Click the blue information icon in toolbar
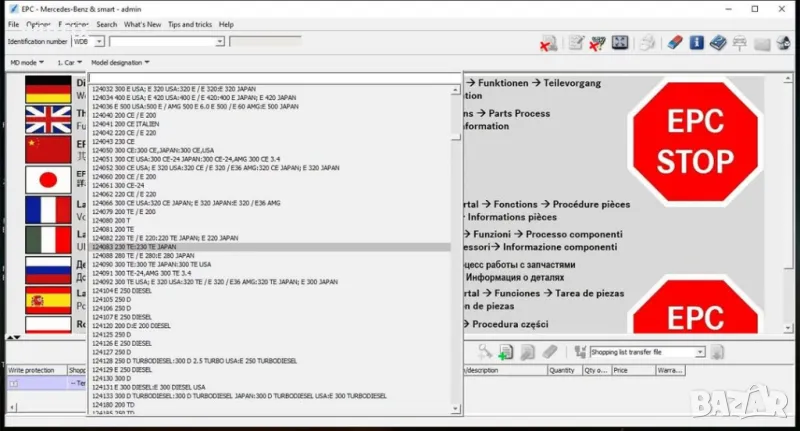This screenshot has width=800, height=431. click(697, 43)
